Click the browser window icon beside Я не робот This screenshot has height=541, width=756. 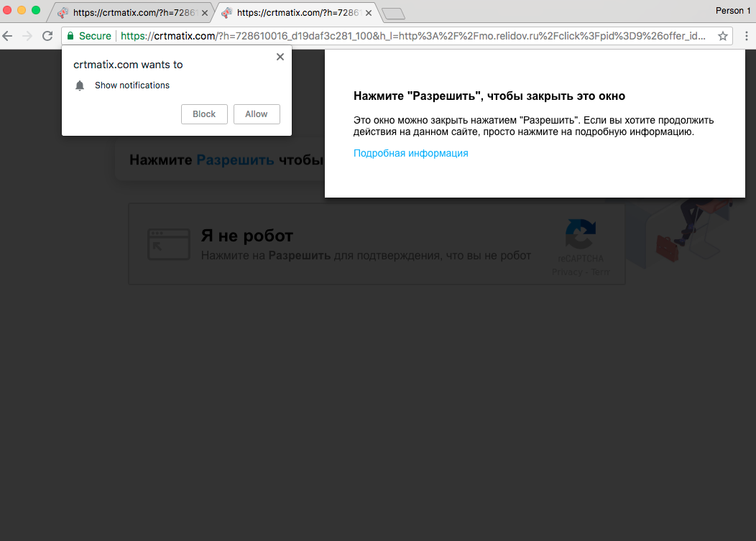(163, 244)
